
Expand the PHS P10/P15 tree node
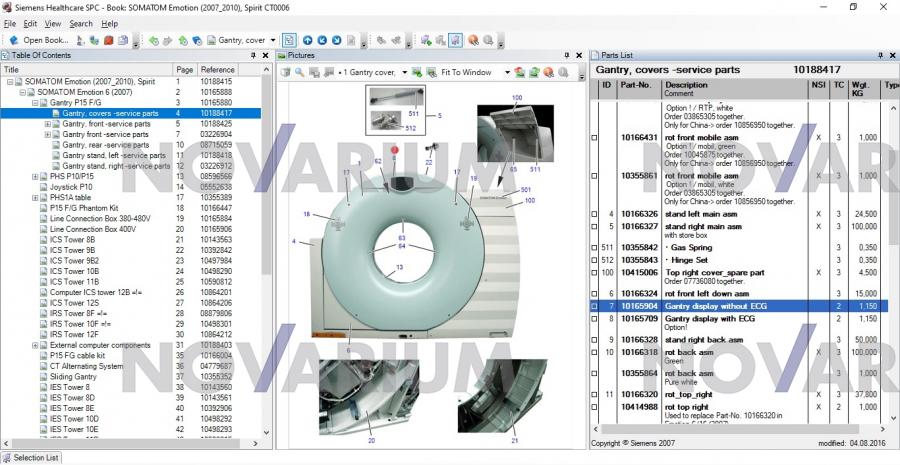(x=35, y=176)
